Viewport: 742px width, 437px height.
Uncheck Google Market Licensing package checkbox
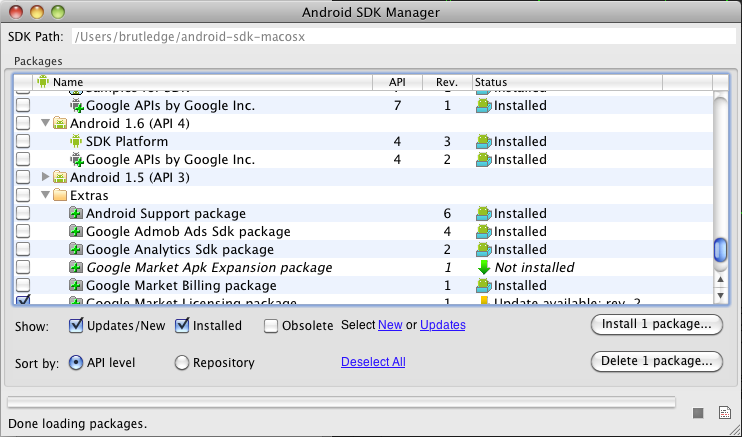(x=23, y=300)
